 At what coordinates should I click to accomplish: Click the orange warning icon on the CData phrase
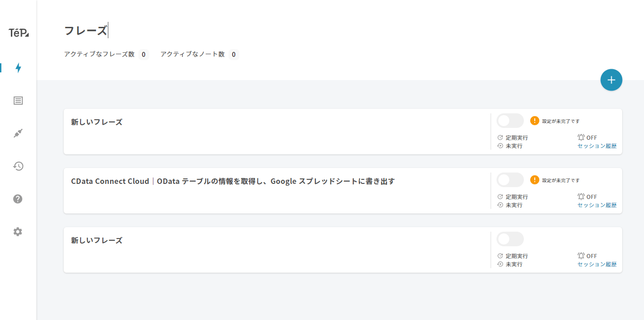535,180
